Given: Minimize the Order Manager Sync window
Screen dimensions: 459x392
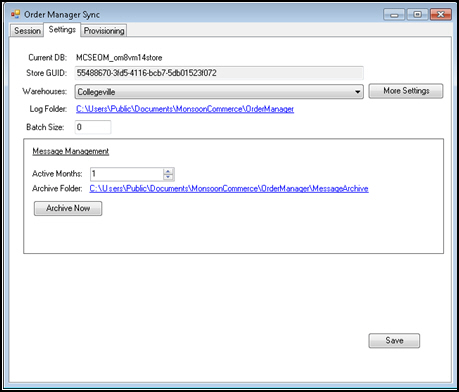Looking at the screenshot, I should 394,15.
